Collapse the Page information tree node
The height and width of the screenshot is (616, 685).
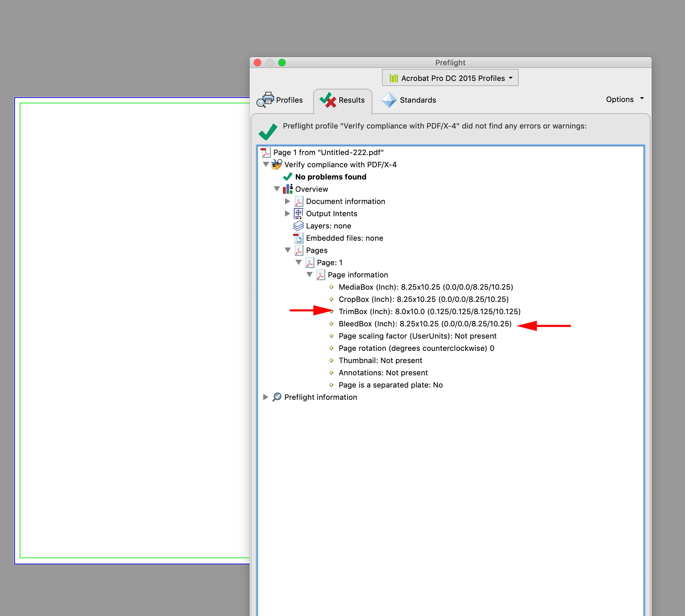tap(309, 275)
